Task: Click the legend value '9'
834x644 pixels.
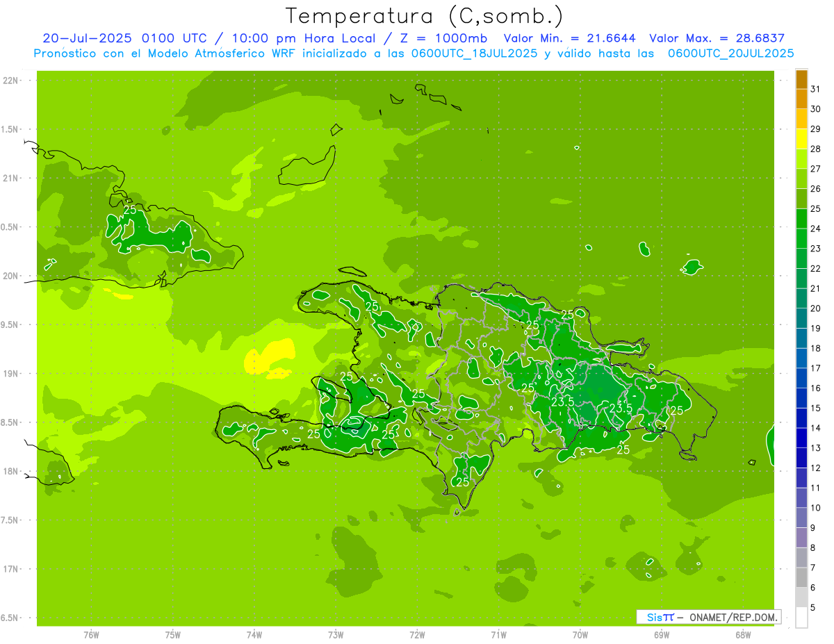Action: point(812,528)
